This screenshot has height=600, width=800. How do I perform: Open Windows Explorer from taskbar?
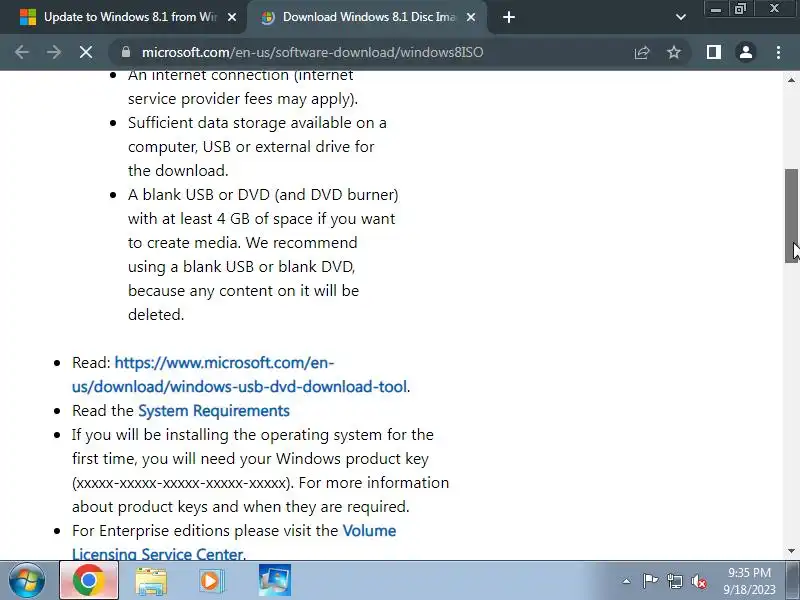(151, 581)
